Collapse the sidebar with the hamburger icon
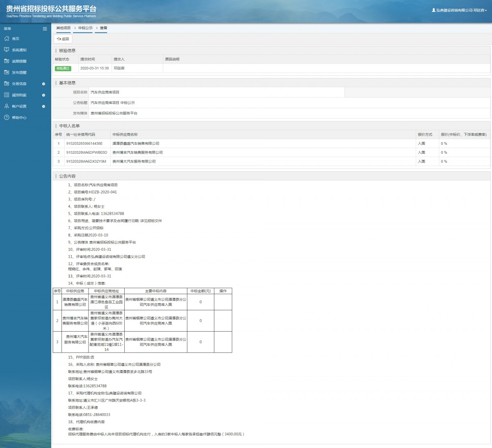The image size is (492, 448). (45, 29)
